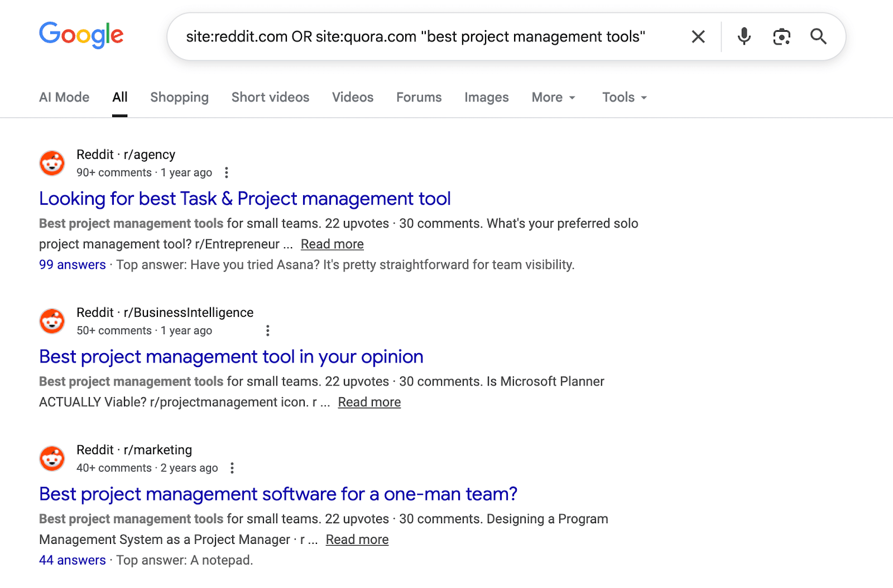Expand the More results filter dropdown
This screenshot has width=893, height=588.
click(x=553, y=97)
